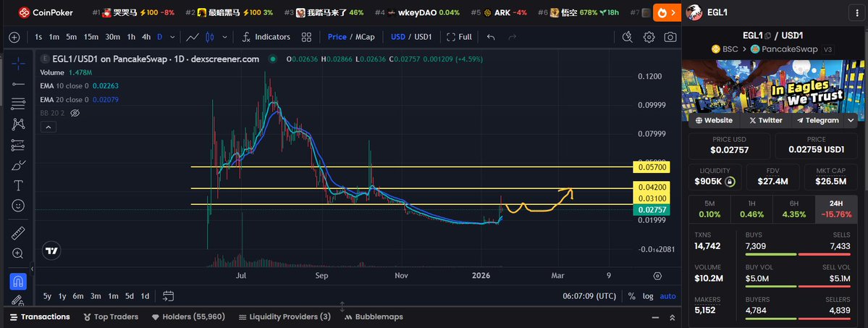Select the crosshair cursor tool
Screen dimensions: 868x328
click(18, 64)
